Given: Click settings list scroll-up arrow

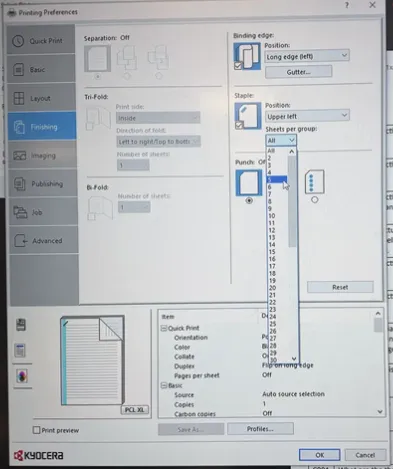Looking at the screenshot, I should coord(378,314).
